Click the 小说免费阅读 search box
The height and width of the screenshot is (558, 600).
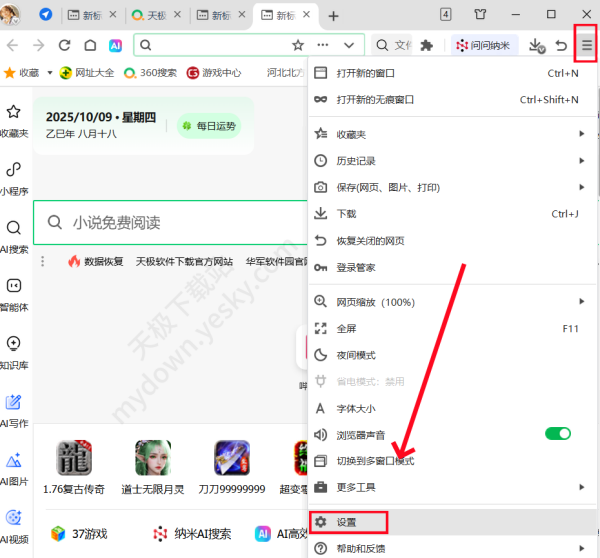(170, 222)
